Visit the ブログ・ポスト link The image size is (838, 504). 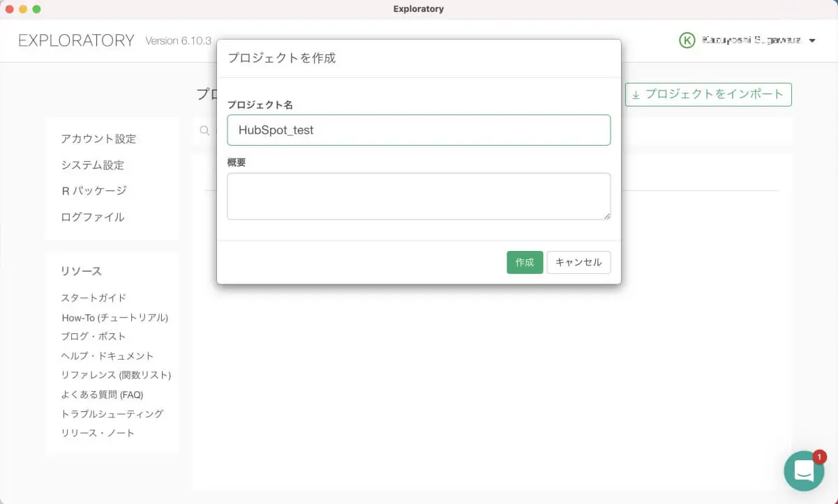click(93, 337)
